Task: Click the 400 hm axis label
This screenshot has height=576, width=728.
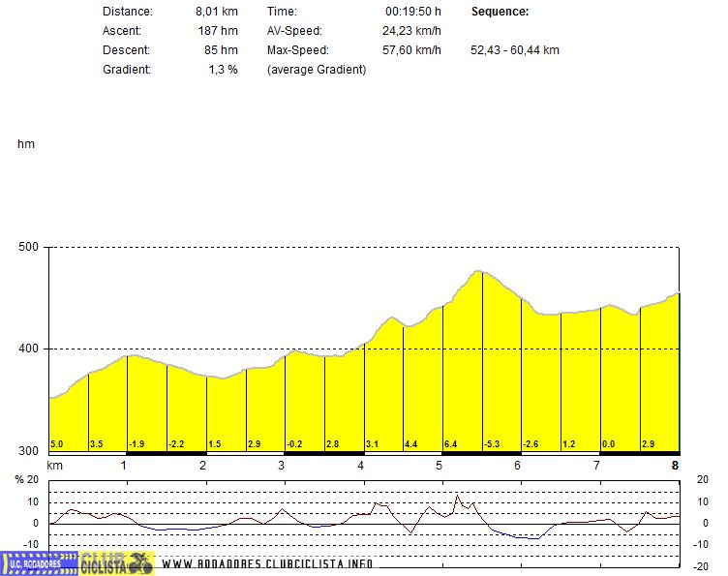Action: 29,349
